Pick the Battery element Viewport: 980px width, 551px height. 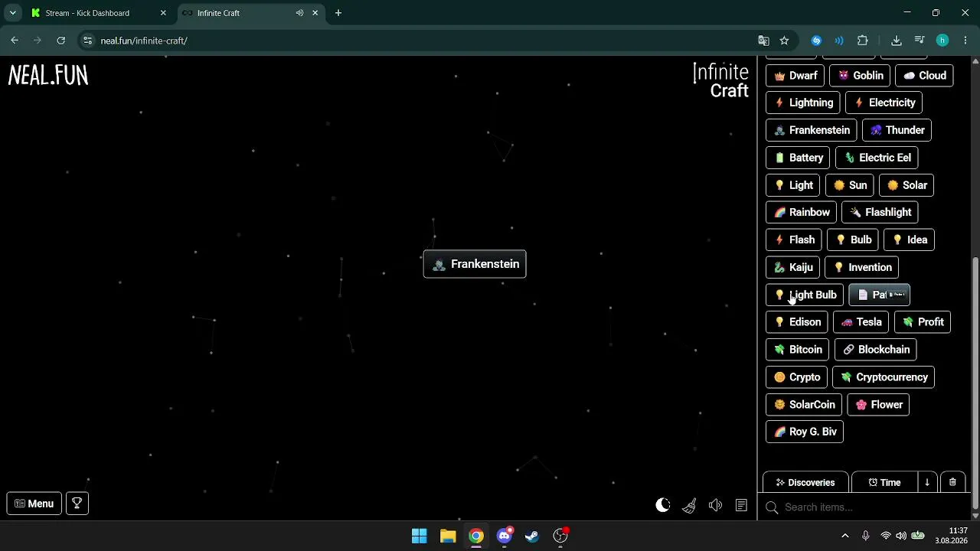point(798,158)
